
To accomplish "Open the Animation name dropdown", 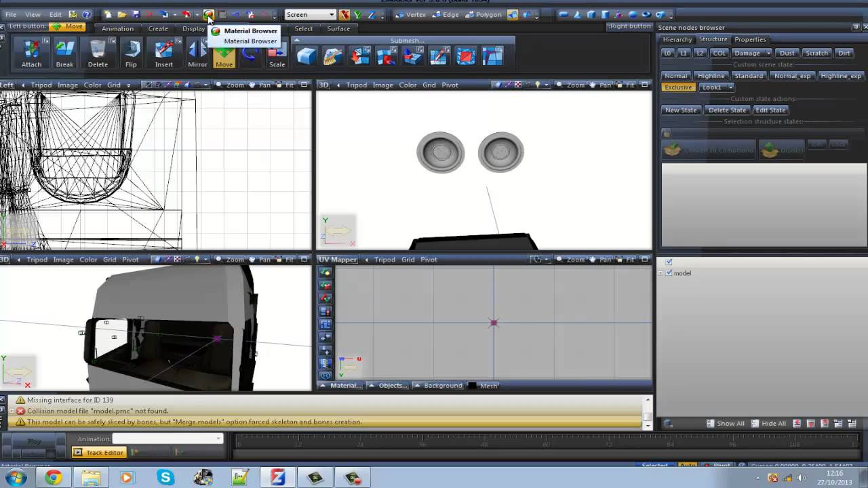I will click(218, 439).
